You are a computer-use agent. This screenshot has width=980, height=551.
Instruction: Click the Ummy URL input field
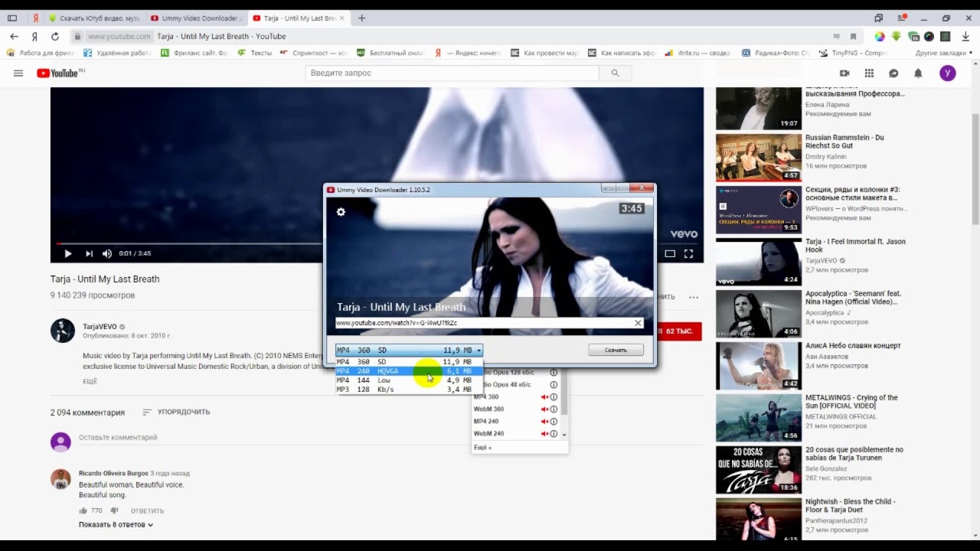484,323
